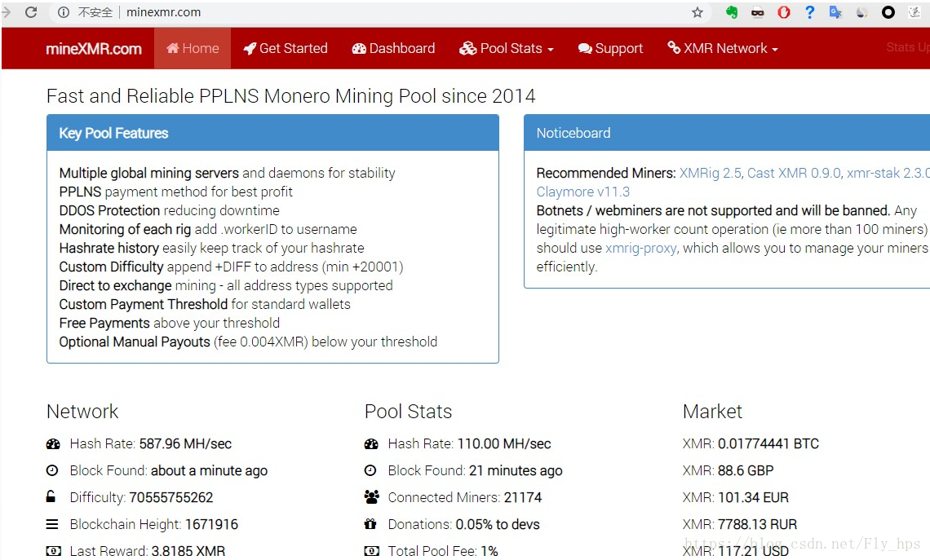Click the mineXMR.com brand logo

(x=94, y=49)
